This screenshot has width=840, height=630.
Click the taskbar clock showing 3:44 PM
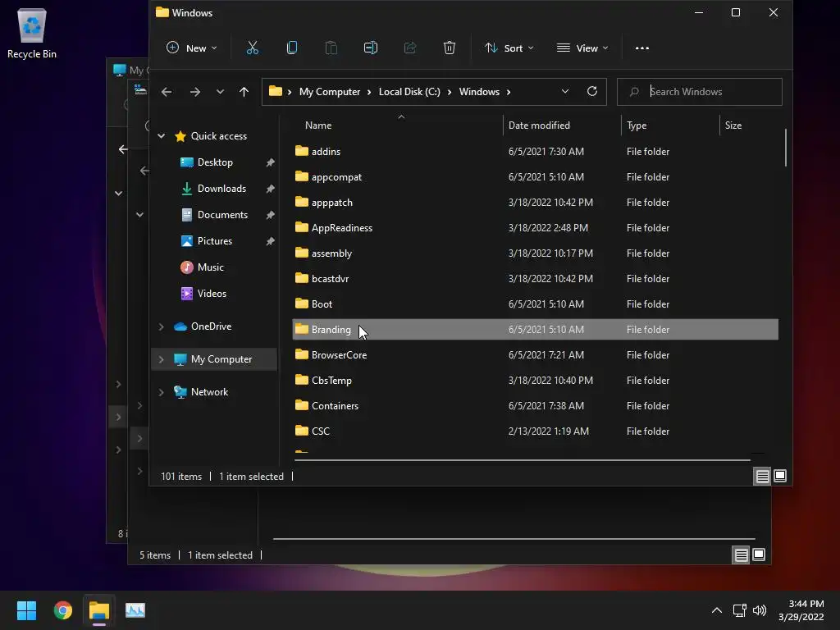tap(801, 610)
